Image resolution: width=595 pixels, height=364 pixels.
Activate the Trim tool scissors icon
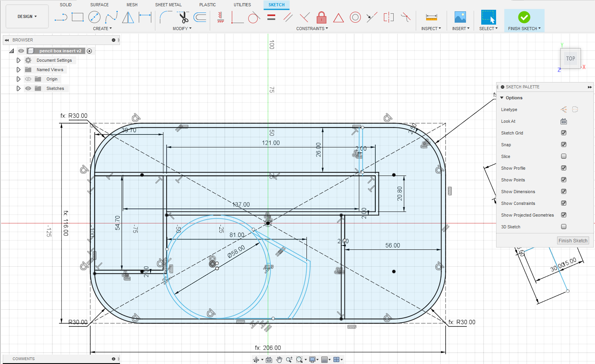pos(183,17)
